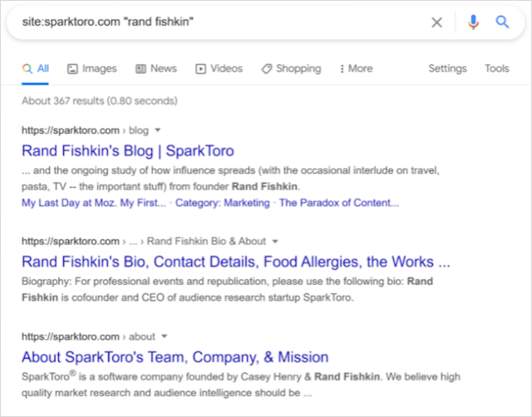This screenshot has height=417, width=532.
Task: Open the Images tab
Action: (x=91, y=69)
